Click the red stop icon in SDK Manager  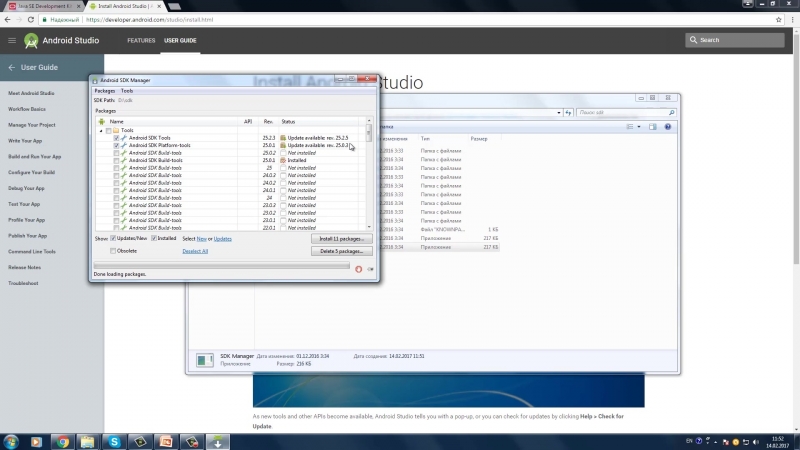(359, 268)
